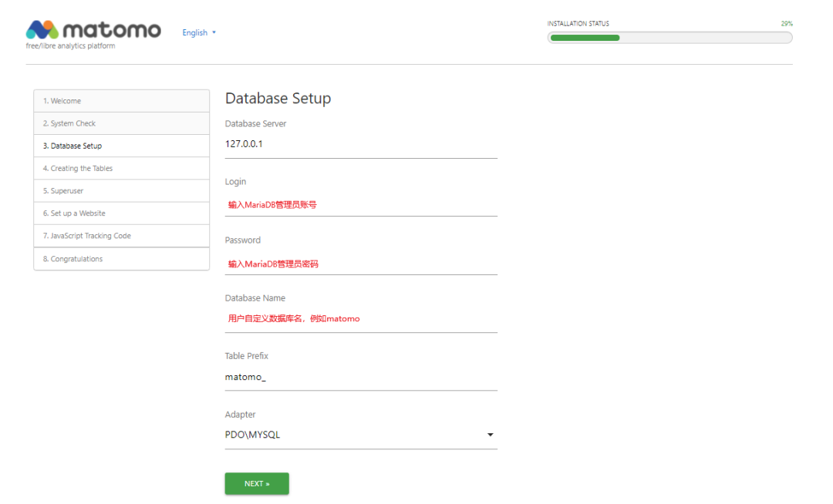Open step 4. Creating the Tables

point(122,168)
